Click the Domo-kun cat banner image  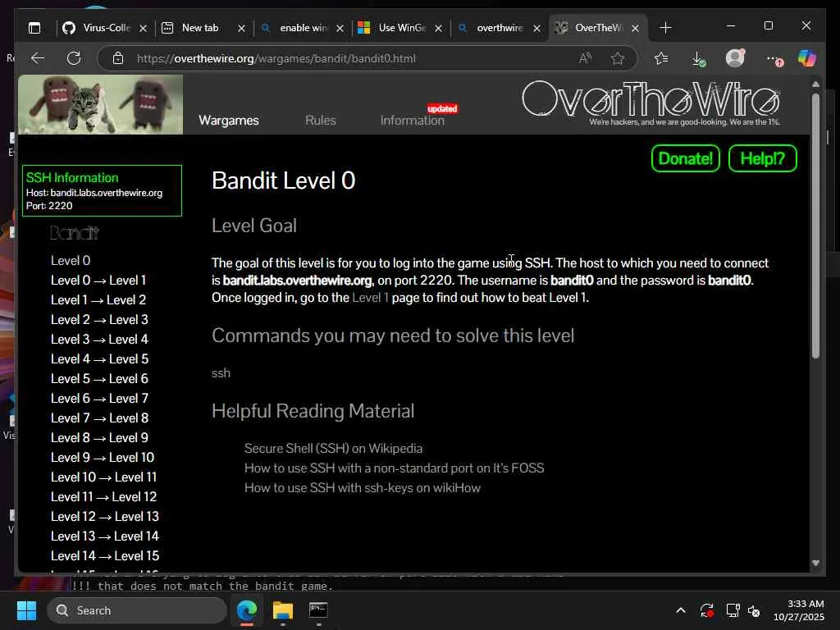101,104
